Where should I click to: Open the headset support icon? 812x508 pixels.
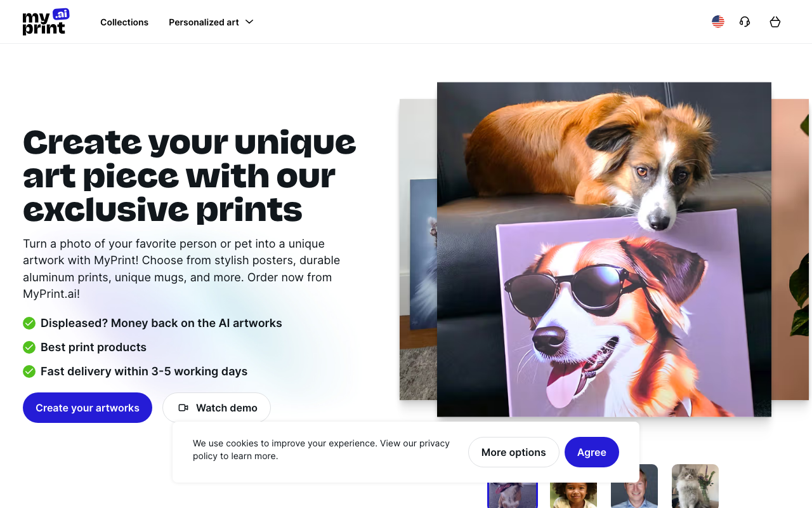pyautogui.click(x=745, y=22)
